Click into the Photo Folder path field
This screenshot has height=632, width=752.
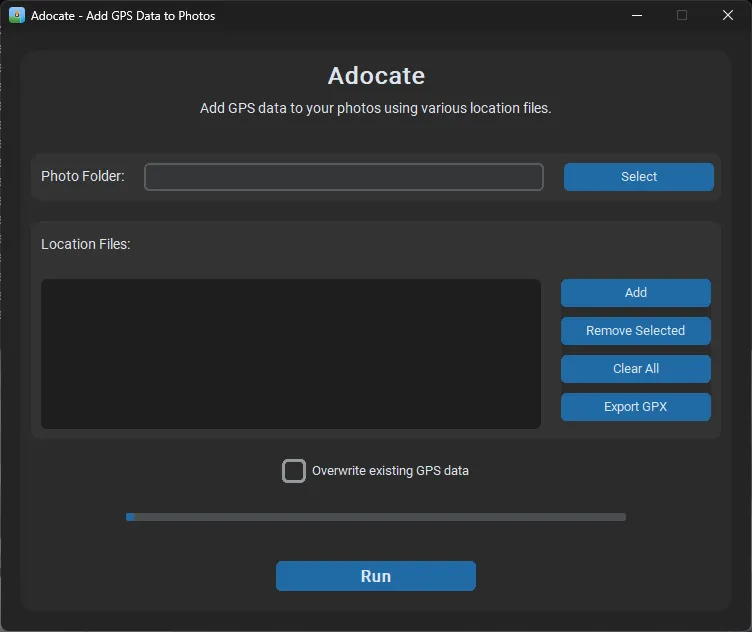(343, 177)
